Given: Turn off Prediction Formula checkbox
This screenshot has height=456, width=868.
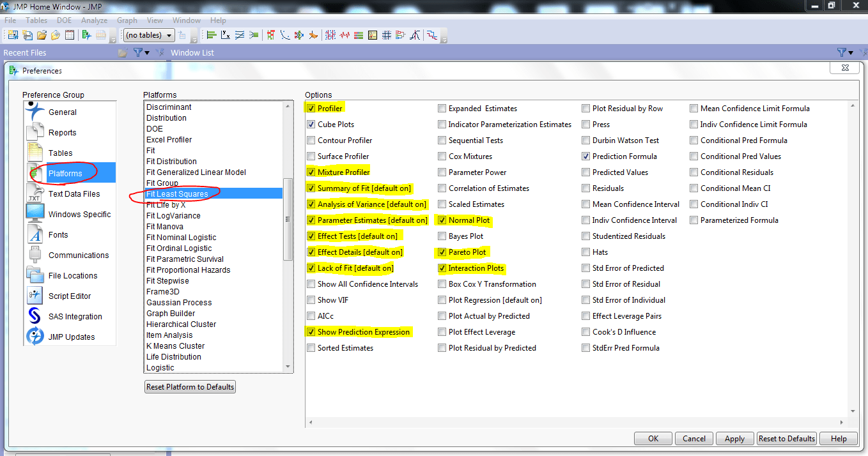Looking at the screenshot, I should [586, 156].
